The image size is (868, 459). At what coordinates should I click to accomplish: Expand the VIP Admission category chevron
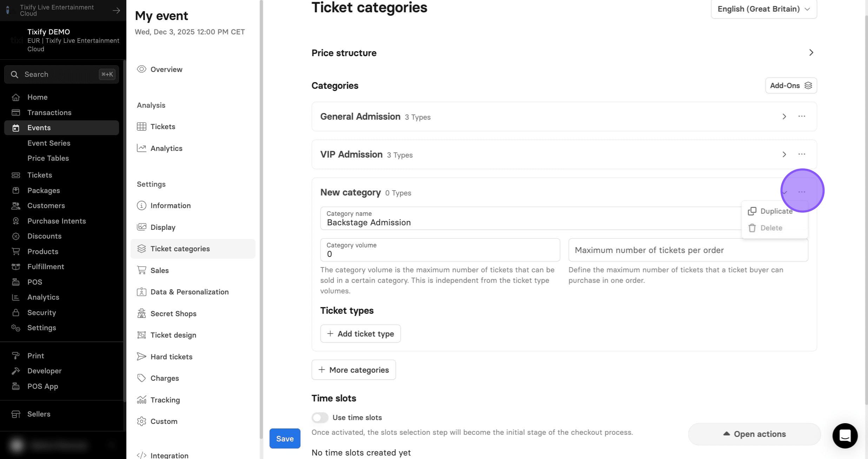[784, 154]
